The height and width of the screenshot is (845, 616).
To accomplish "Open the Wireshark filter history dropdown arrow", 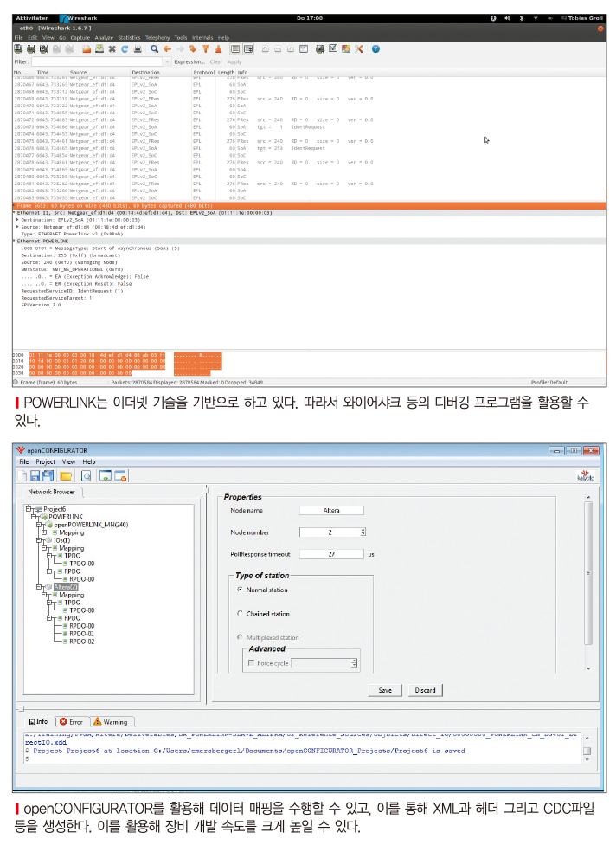I will (167, 62).
